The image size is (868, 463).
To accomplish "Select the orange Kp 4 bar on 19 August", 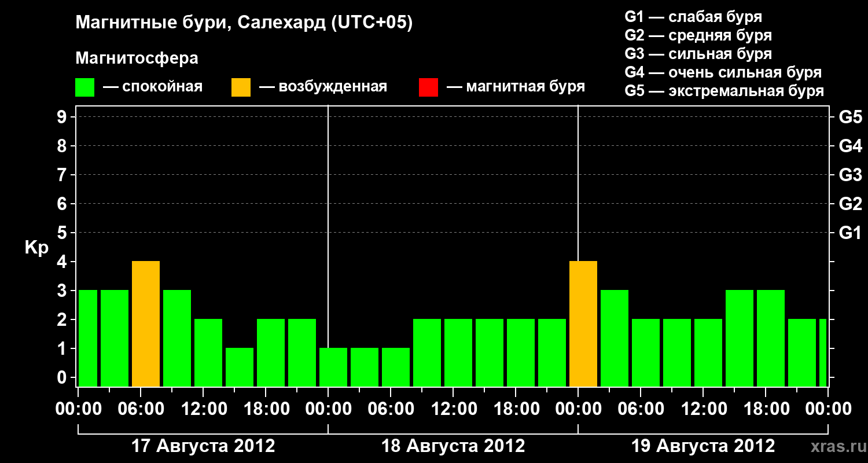I will (x=583, y=324).
